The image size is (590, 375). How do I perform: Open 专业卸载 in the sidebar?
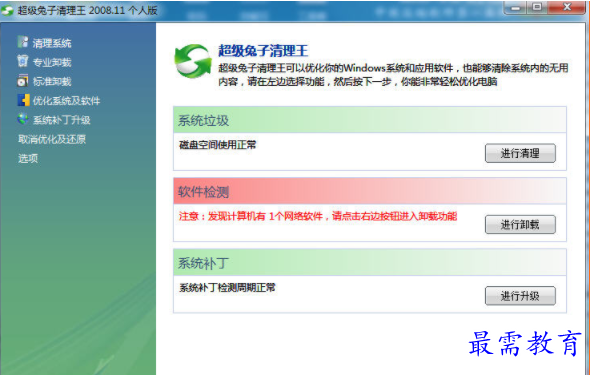pos(52,62)
